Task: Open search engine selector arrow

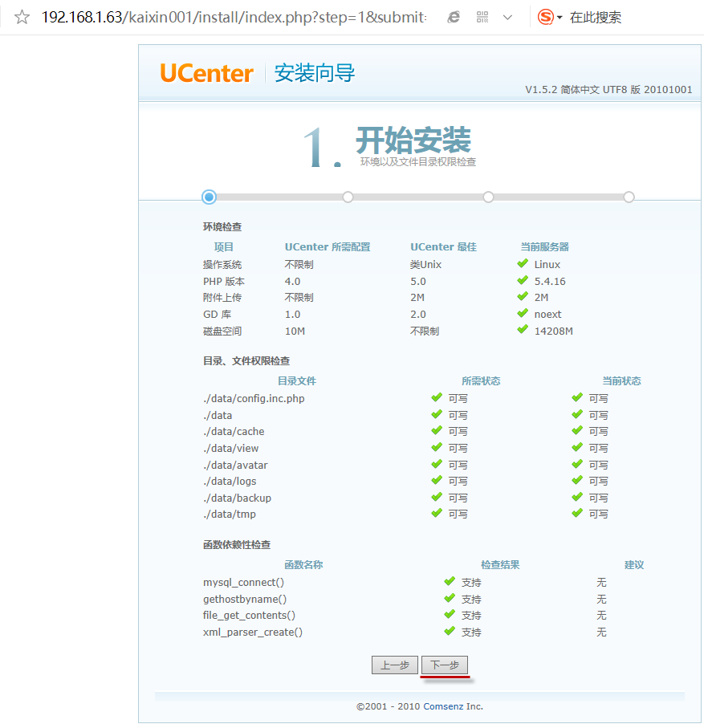Action: (x=560, y=18)
